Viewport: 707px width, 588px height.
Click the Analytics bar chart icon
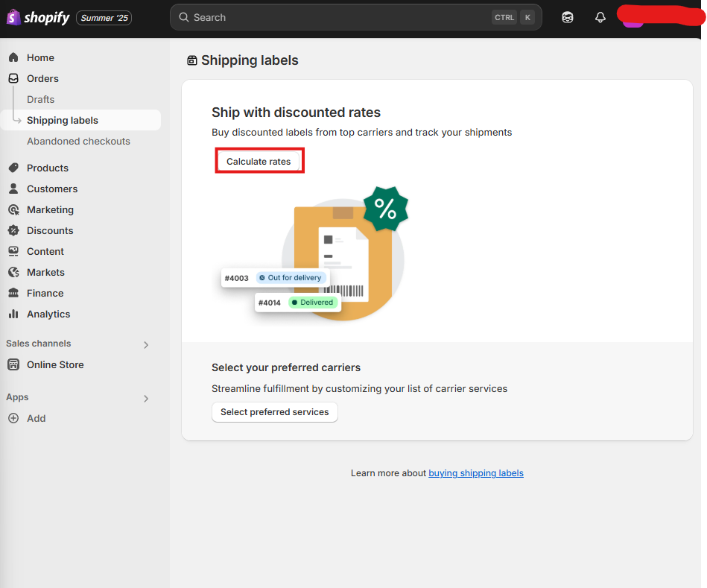(x=13, y=314)
